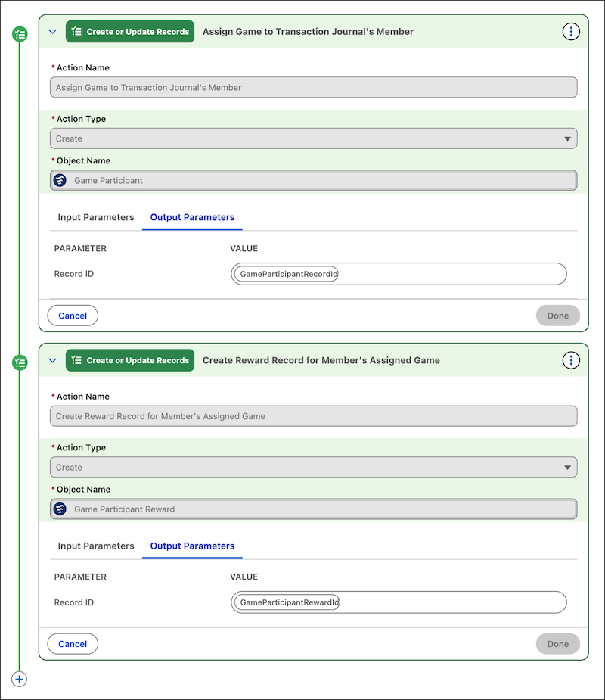Click the Create or Update Records badge on Assign Game
The height and width of the screenshot is (700, 605).
click(x=130, y=32)
